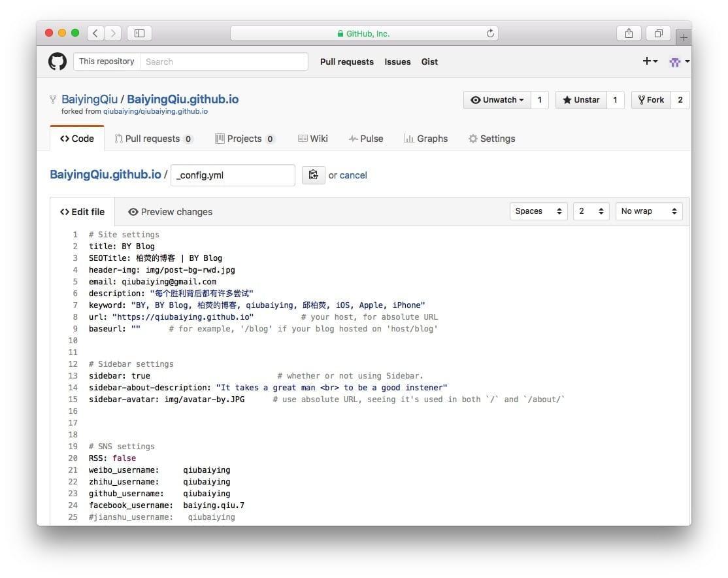Expand the create new plus menu
The height and width of the screenshot is (578, 728).
click(650, 61)
